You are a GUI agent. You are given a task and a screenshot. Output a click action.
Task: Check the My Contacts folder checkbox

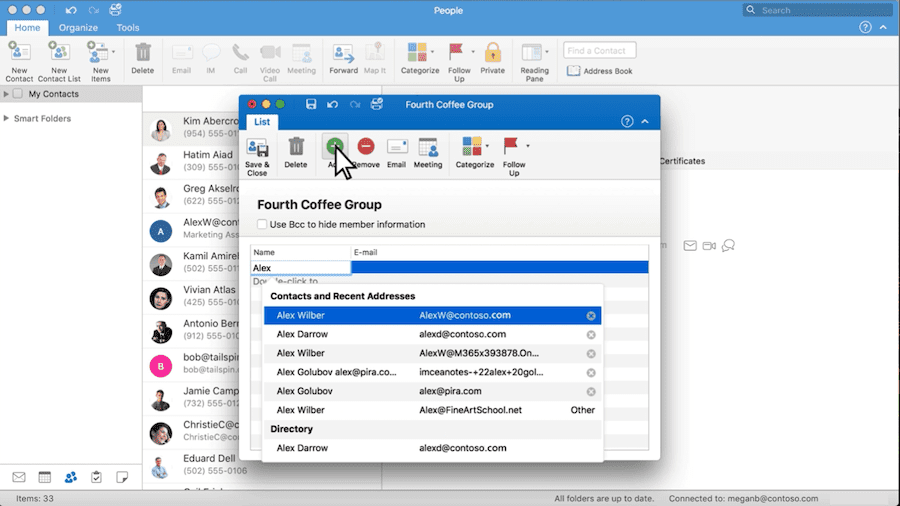click(x=17, y=94)
